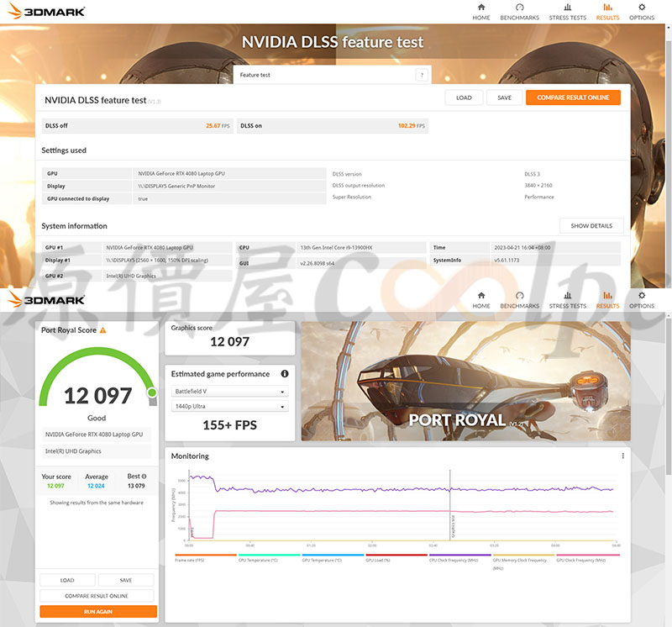This screenshot has height=627, width=672.
Task: Open STRESS TESTS in the DLSS feature test window
Action: [568, 12]
